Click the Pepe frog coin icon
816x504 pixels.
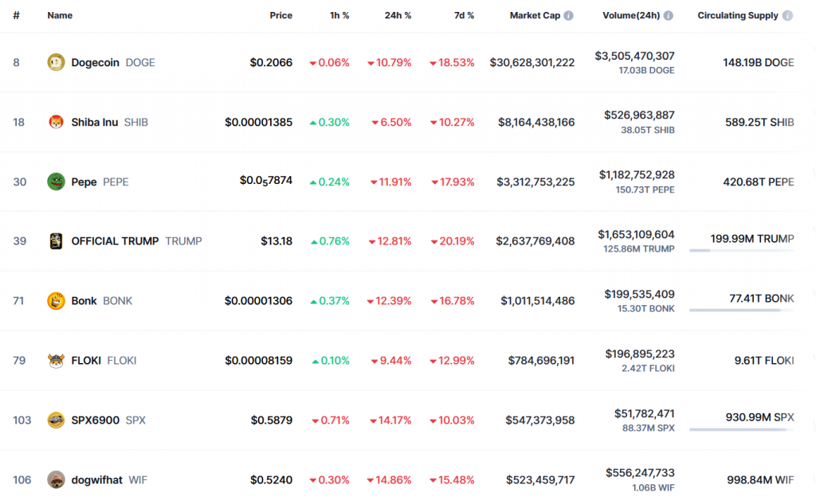click(x=56, y=182)
